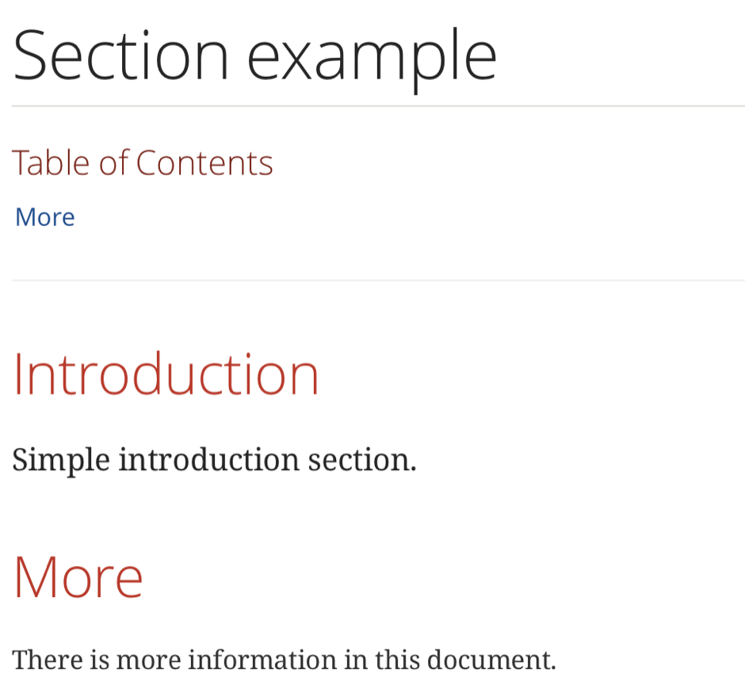Click the word Contents in the contents heading
The image size is (745, 700).
pyautogui.click(x=204, y=163)
